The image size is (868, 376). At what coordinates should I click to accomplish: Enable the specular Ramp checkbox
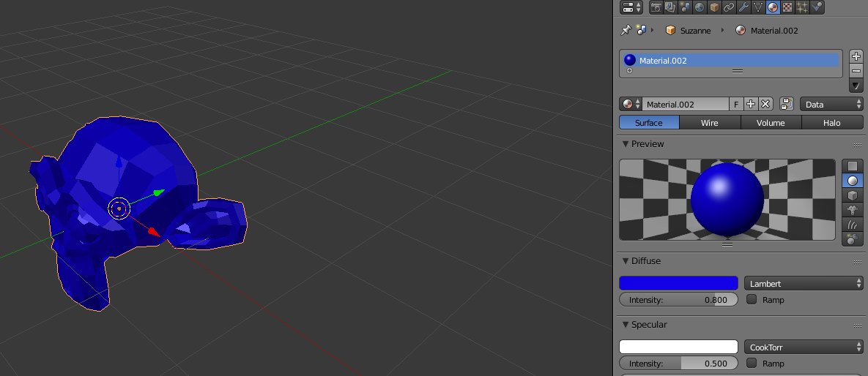click(752, 363)
